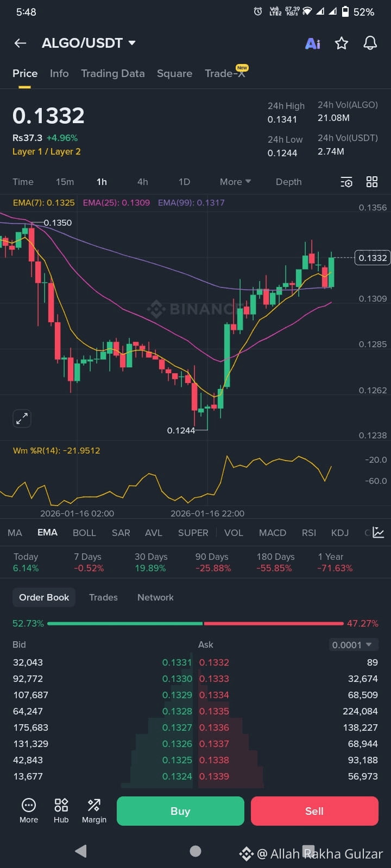Tap the 30 Days 19.89% performance
This screenshot has width=391, height=868.
click(151, 563)
